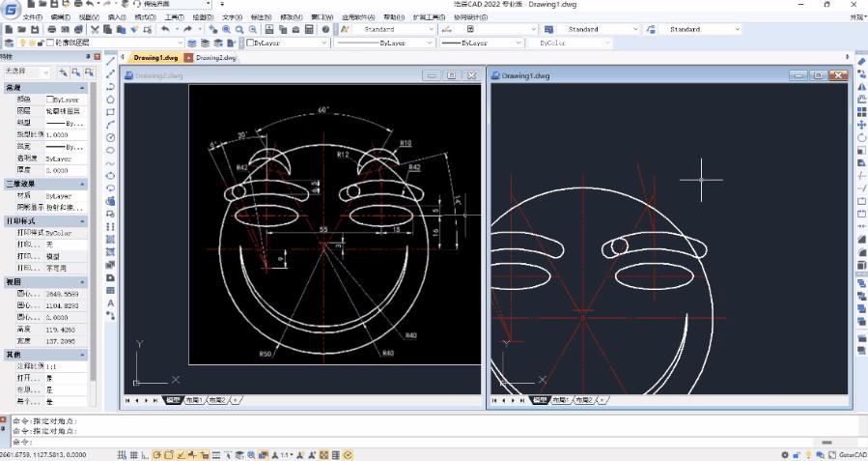Click the 布局1 layout tab in the Drawing2 window

tap(193, 399)
